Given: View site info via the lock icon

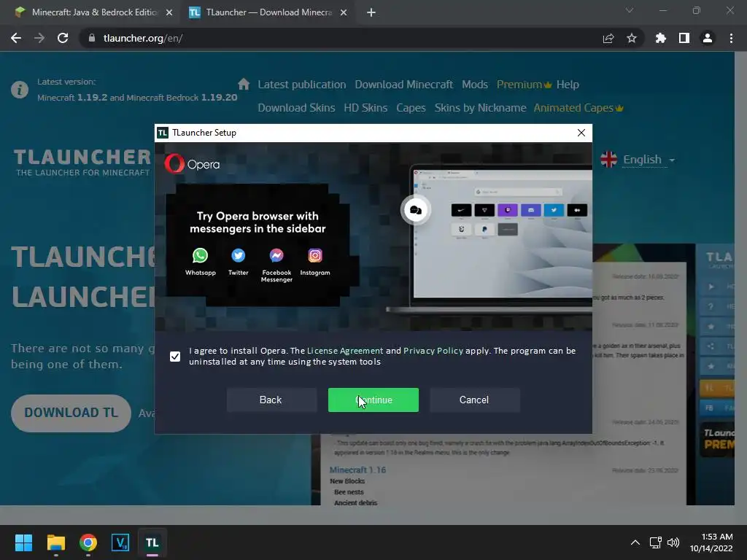Looking at the screenshot, I should (x=92, y=38).
